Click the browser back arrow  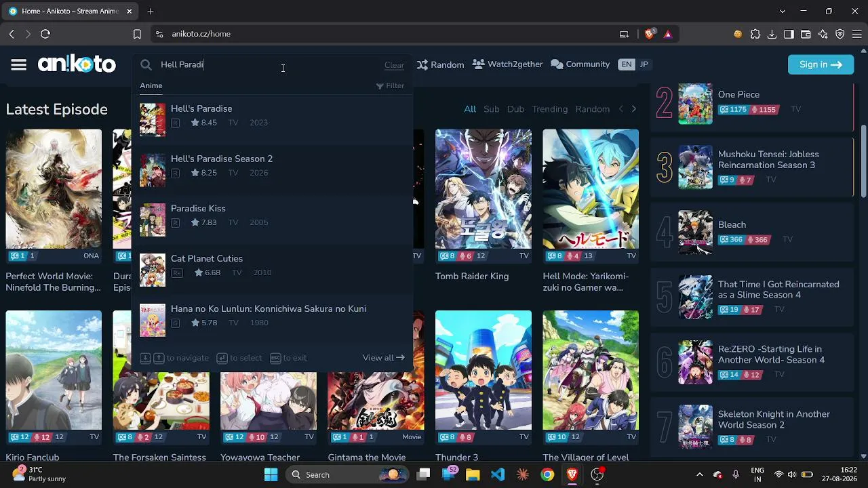pos(12,34)
